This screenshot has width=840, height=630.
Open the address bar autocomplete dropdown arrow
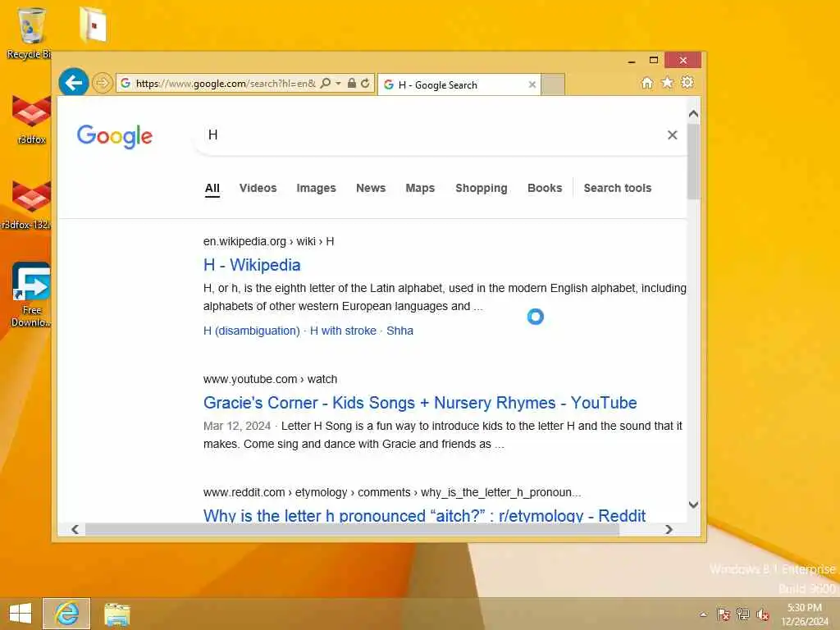coord(338,83)
